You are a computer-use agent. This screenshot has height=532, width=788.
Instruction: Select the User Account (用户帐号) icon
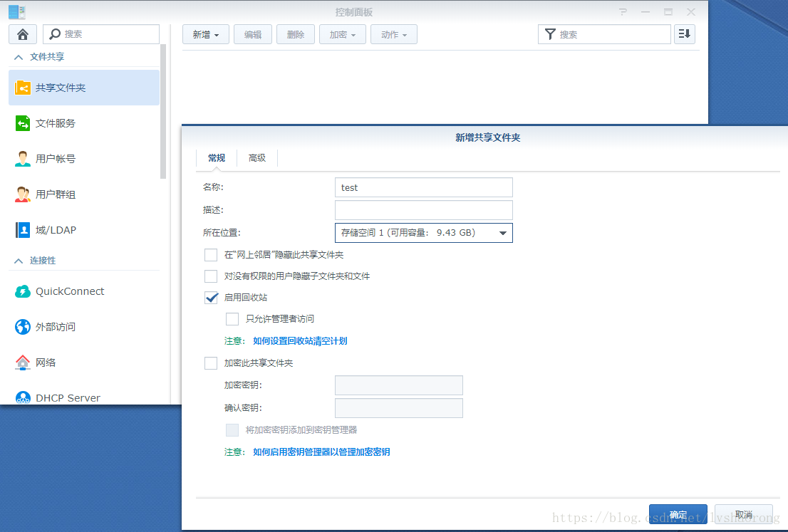pos(23,159)
